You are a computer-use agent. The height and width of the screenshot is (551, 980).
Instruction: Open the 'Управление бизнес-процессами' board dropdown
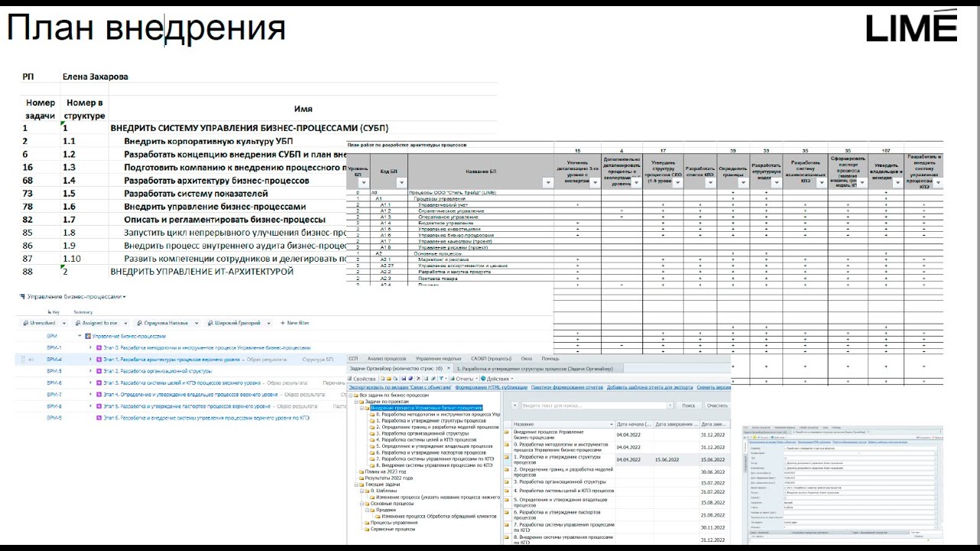click(73, 296)
